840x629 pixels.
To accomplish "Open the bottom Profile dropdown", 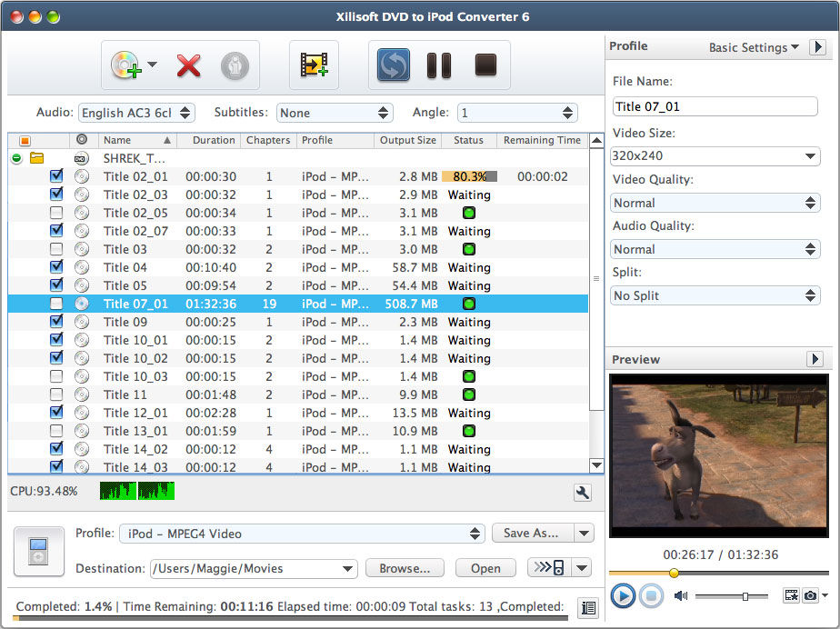I will [x=302, y=533].
